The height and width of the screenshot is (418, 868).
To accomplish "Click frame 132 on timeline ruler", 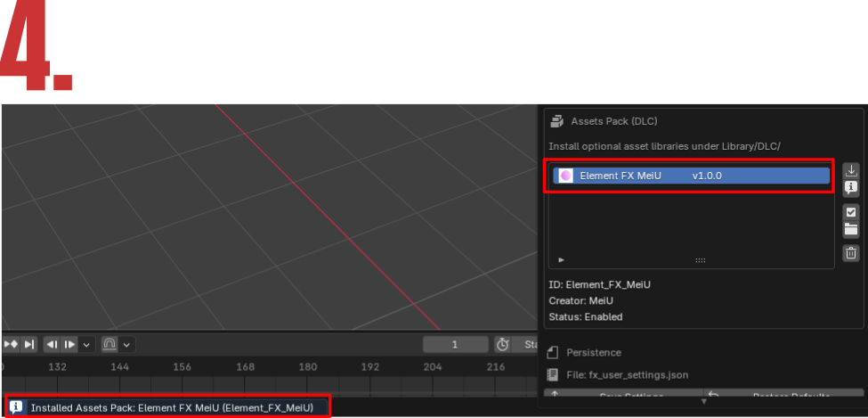I will [x=58, y=366].
